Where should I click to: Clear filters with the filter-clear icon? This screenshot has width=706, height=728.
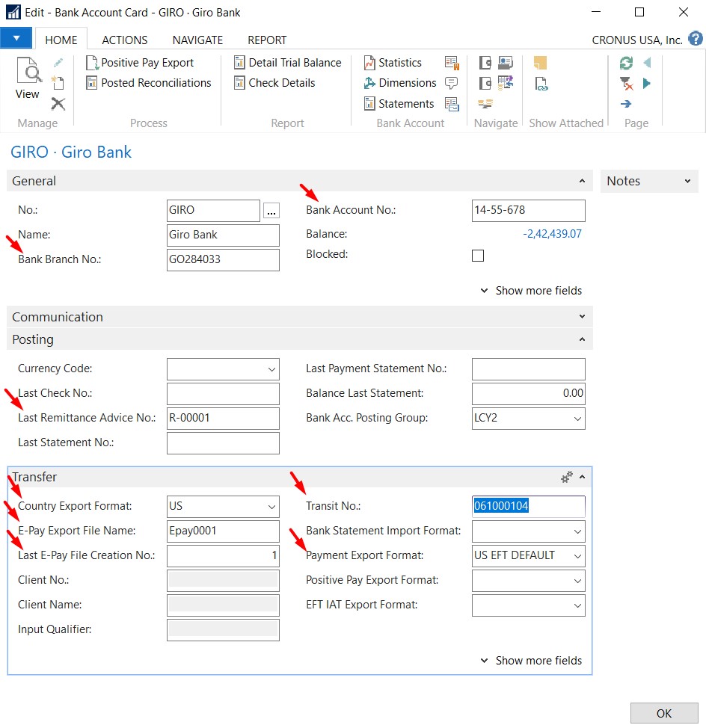click(626, 83)
